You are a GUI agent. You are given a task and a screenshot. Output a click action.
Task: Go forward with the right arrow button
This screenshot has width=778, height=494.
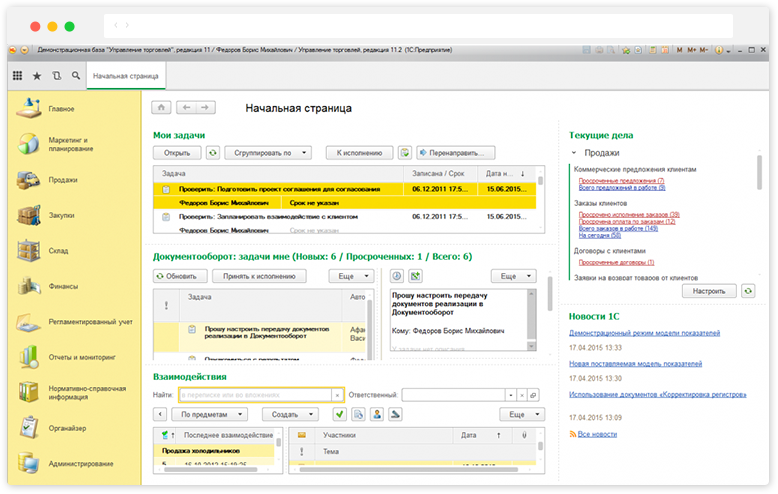tap(205, 108)
